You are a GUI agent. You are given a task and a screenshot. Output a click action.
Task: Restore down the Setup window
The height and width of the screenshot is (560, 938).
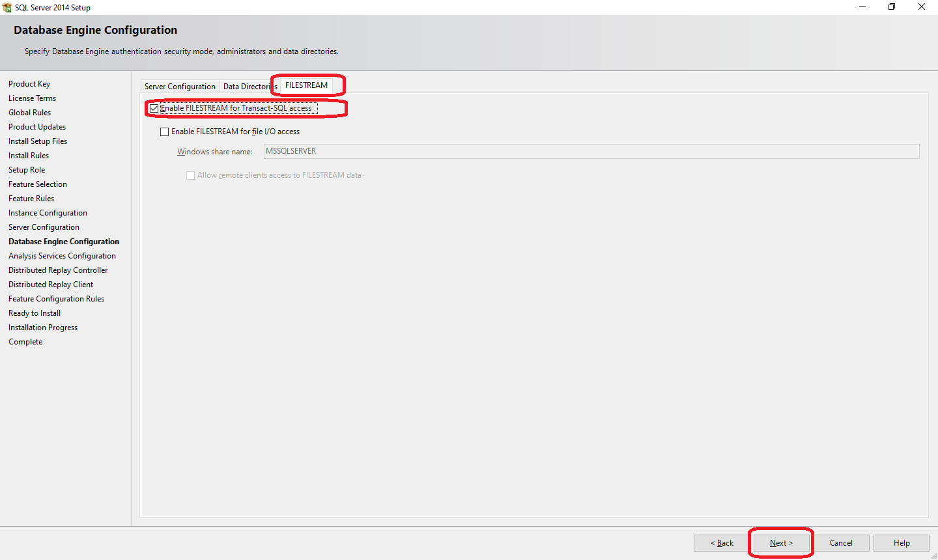(892, 7)
